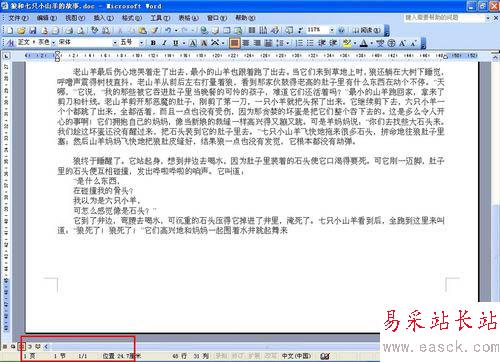Open the 视图 (View) menu
This screenshot has width=500, height=362.
coord(75,18)
